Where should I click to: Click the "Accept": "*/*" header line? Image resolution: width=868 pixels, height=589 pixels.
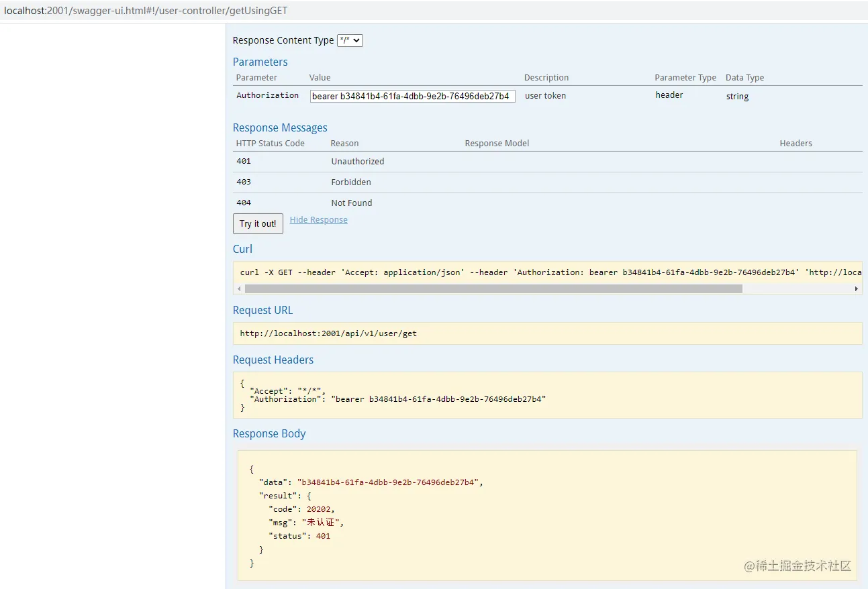coord(287,391)
